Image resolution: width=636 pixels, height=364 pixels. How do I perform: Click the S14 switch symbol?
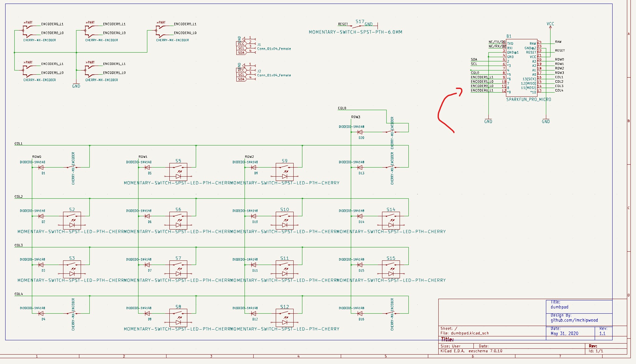click(x=391, y=220)
